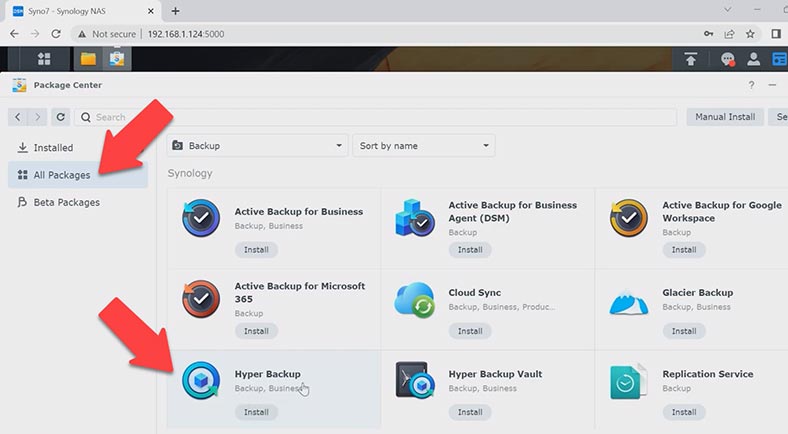Image resolution: width=788 pixels, height=434 pixels.
Task: Click the browser share page icon
Action: [x=729, y=34]
